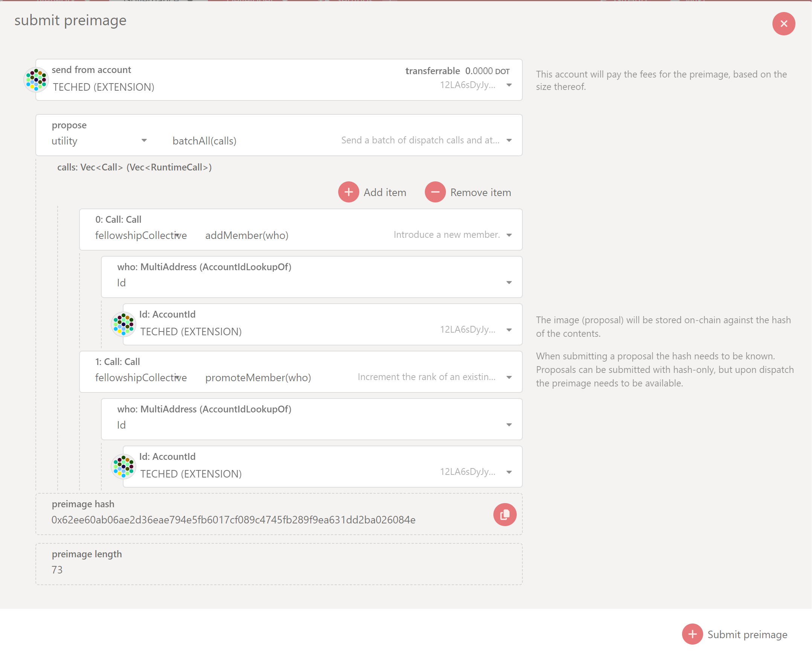
Task: Click the plus icon on Submit preimage
Action: [x=692, y=634]
